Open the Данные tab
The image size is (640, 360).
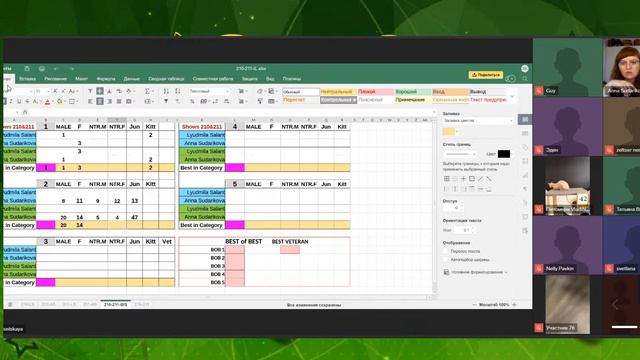pyautogui.click(x=131, y=79)
